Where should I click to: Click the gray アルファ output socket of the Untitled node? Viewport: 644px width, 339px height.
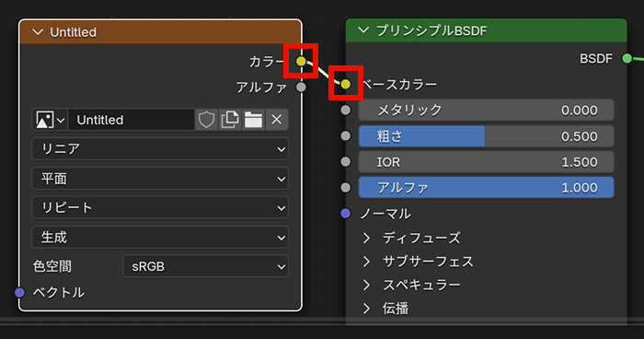(x=301, y=88)
